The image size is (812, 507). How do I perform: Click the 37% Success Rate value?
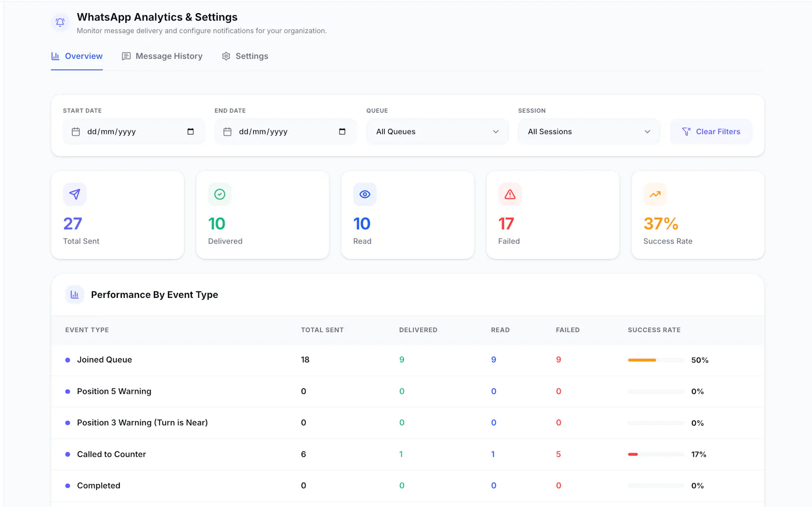pyautogui.click(x=661, y=224)
